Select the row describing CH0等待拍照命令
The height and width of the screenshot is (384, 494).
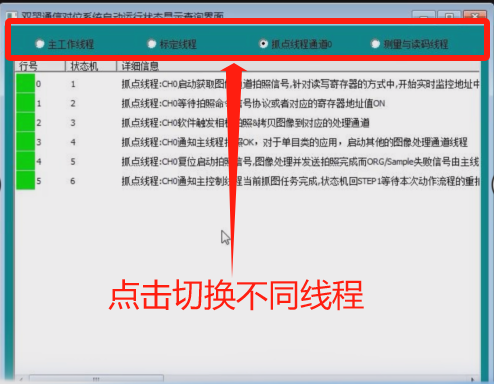pos(247,103)
